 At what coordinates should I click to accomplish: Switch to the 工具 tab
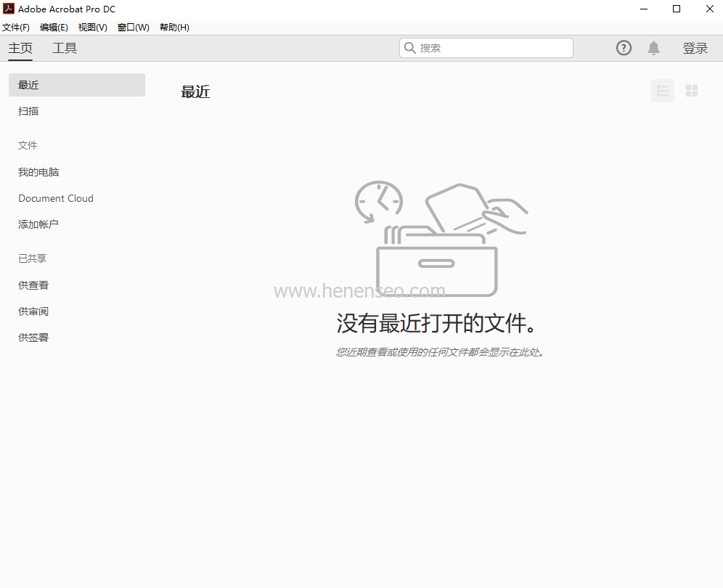65,48
